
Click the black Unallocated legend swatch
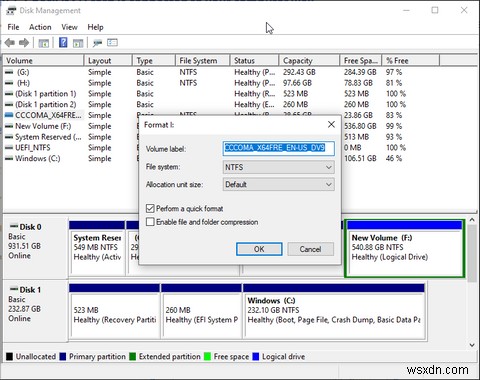pyautogui.click(x=10, y=357)
